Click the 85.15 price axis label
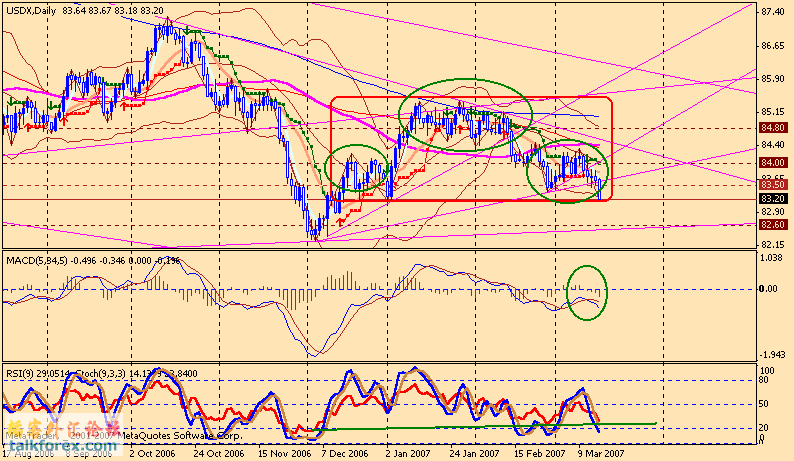 tap(772, 112)
